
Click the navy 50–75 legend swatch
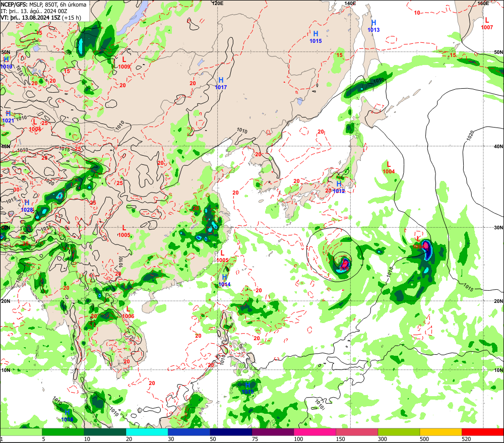pyautogui.click(x=231, y=432)
